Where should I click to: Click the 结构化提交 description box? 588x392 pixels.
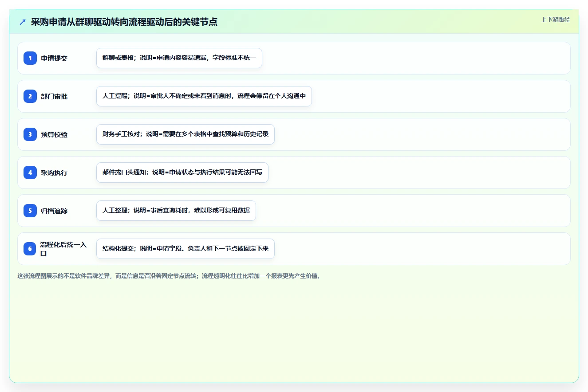pos(185,249)
